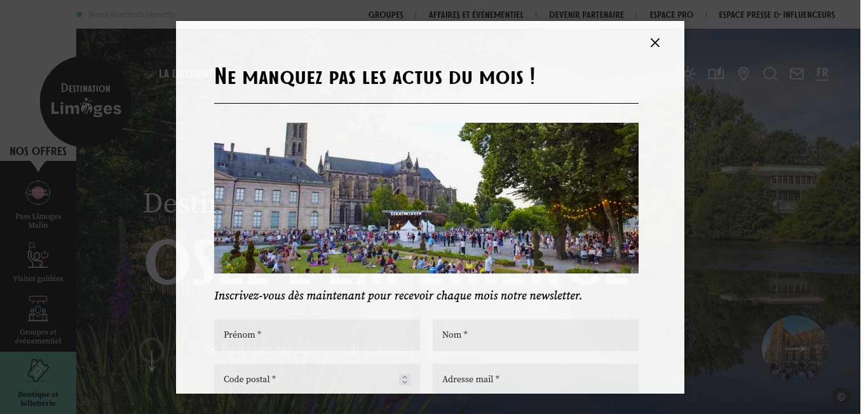Click the Code postal stepper arrows

coord(404,380)
